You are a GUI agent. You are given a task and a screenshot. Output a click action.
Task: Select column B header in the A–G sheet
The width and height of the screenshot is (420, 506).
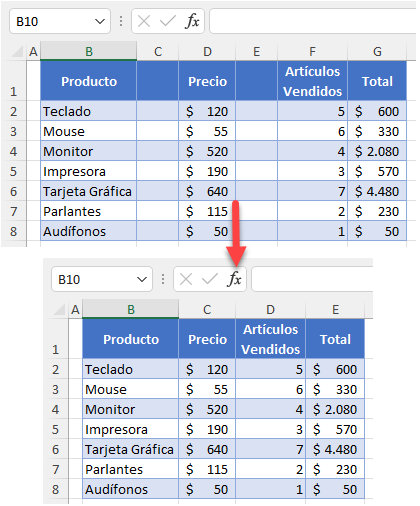click(89, 52)
